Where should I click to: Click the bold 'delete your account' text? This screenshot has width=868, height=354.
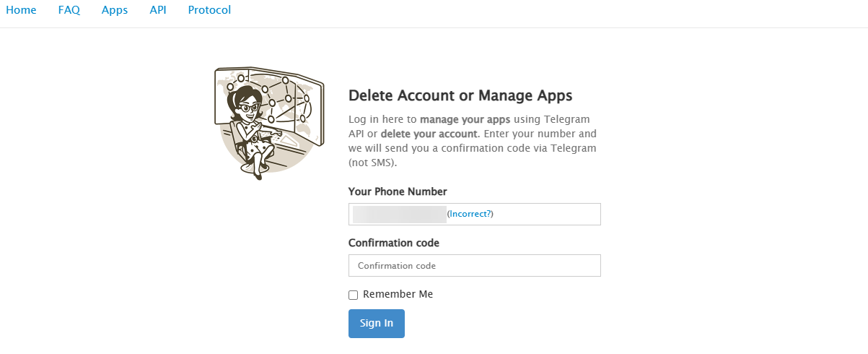click(429, 134)
